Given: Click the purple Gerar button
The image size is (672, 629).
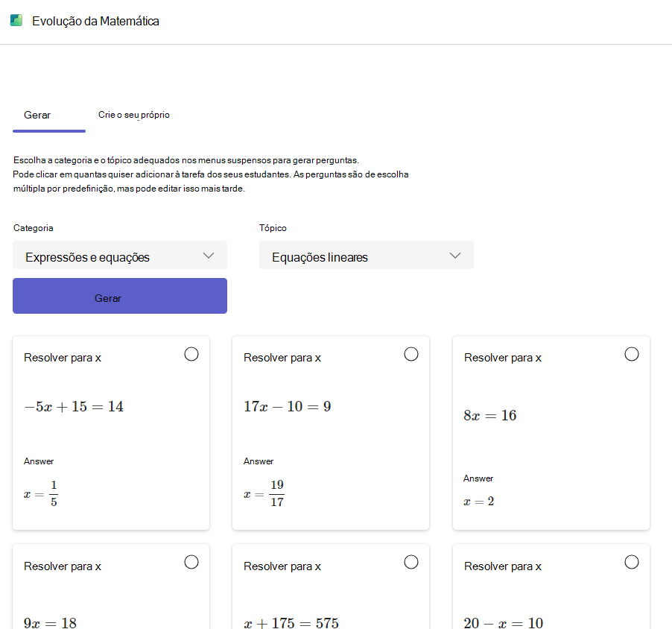Looking at the screenshot, I should (119, 296).
